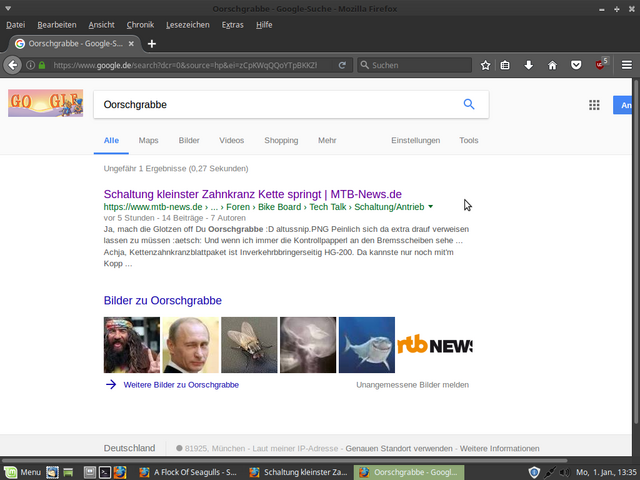This screenshot has height=480, width=640.
Task: Open the bearded hippie man thumbnail
Action: click(x=131, y=345)
